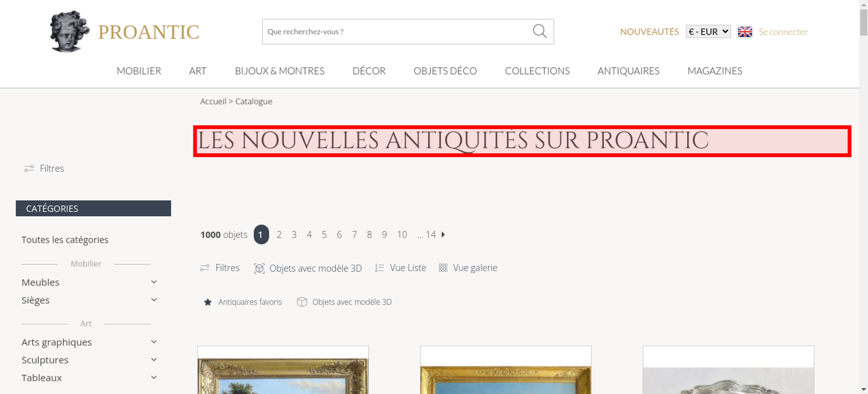
Task: Click Se connecter link
Action: 783,32
